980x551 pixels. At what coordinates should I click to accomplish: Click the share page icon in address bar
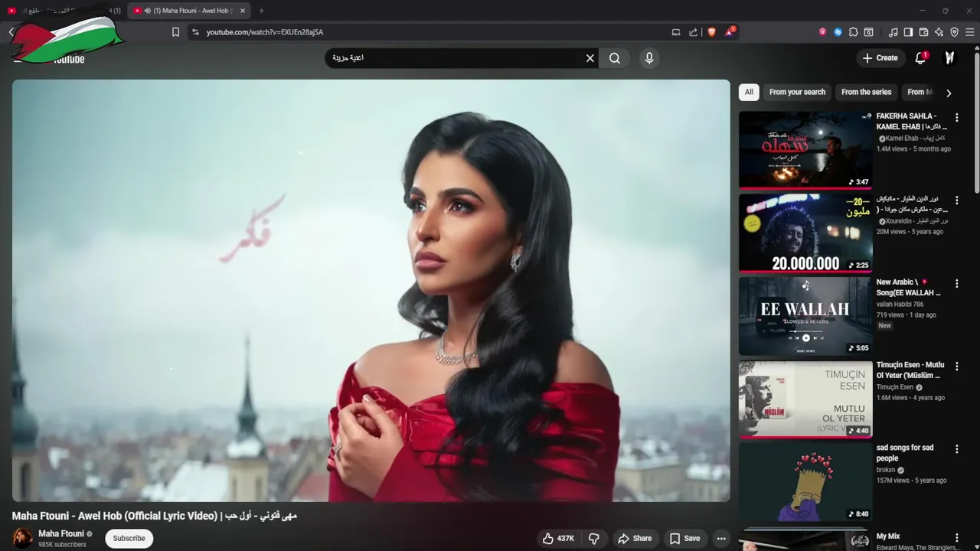pos(693,32)
